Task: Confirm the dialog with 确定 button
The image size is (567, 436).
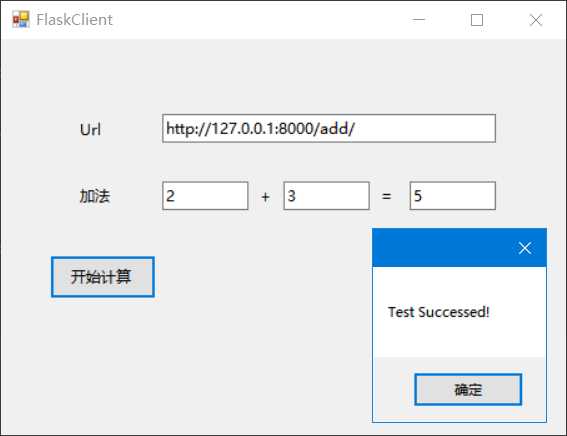Action: click(x=468, y=389)
